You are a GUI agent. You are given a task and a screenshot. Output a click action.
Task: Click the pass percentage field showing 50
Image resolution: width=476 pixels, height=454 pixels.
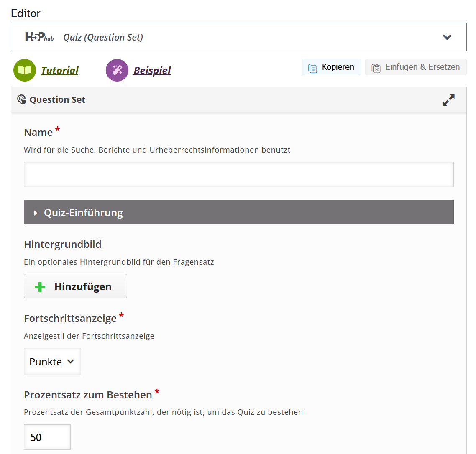coord(47,437)
